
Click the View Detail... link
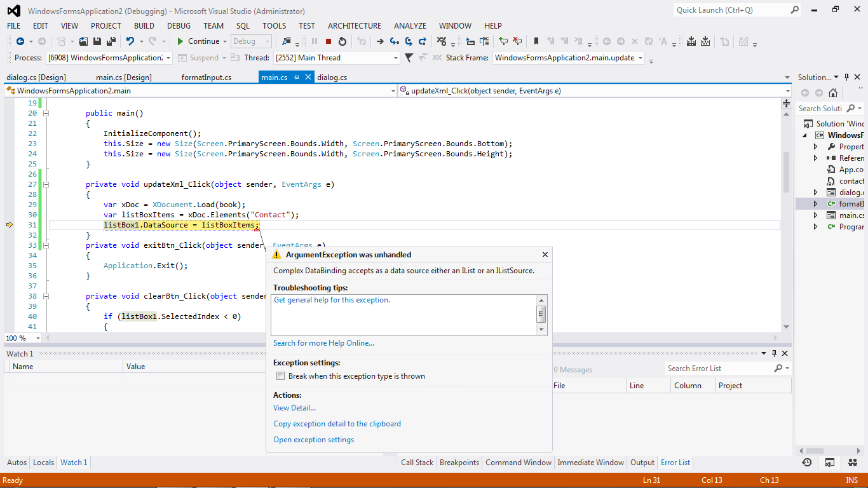click(294, 408)
